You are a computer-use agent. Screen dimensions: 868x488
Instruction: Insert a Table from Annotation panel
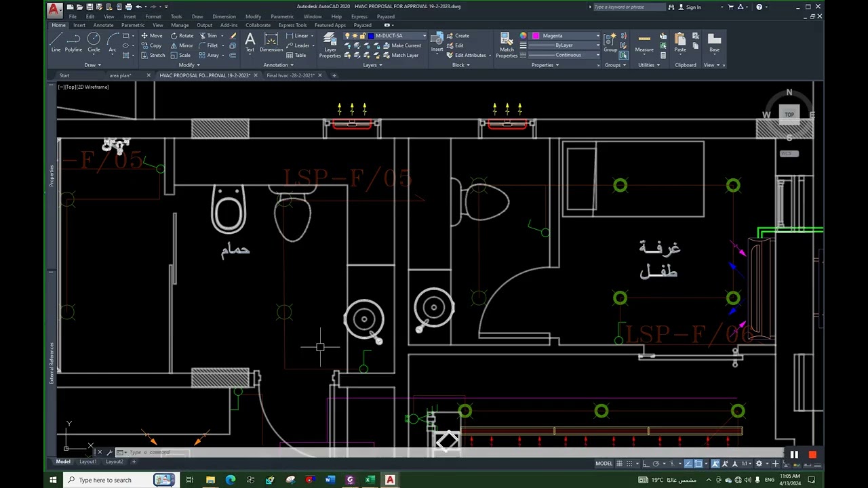point(296,55)
